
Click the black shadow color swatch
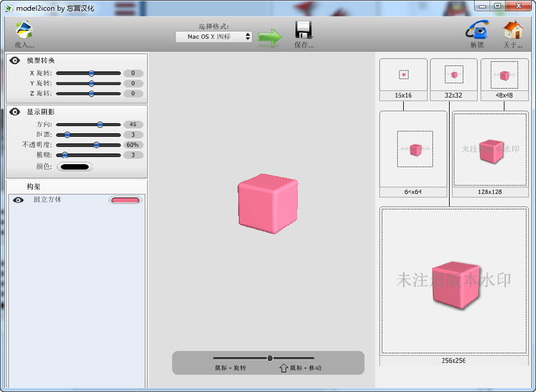click(75, 167)
